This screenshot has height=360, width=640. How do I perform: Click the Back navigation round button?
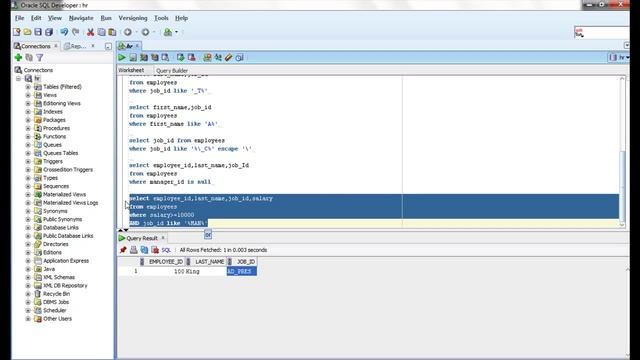128,32
